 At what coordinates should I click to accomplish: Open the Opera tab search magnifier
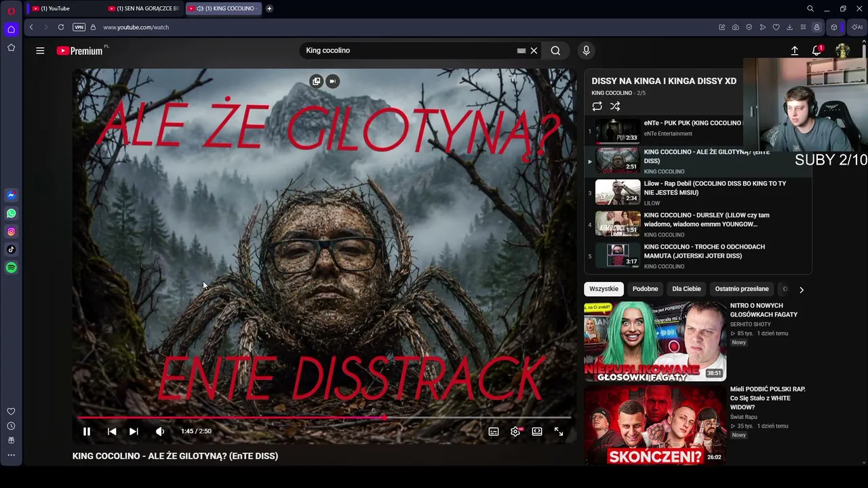810,9
